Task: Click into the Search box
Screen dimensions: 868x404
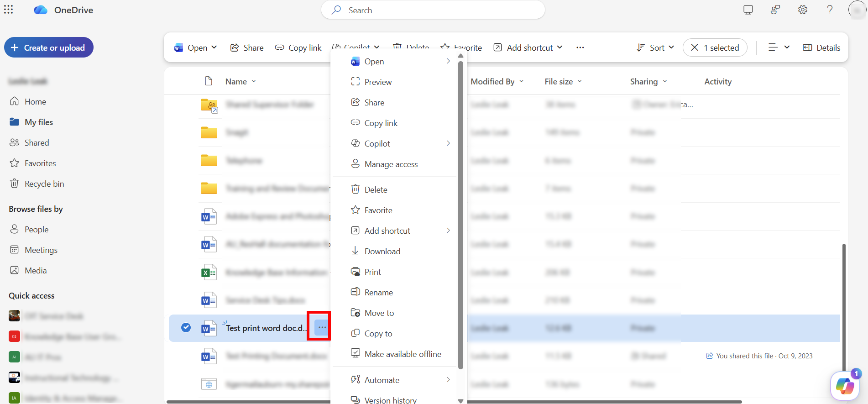Action: 433,10
